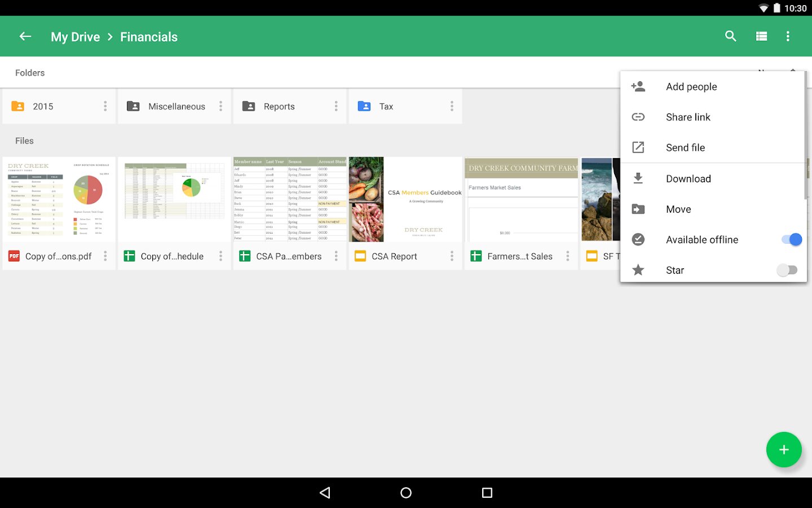812x508 pixels.
Task: Tap the Android home button
Action: pyautogui.click(x=406, y=493)
